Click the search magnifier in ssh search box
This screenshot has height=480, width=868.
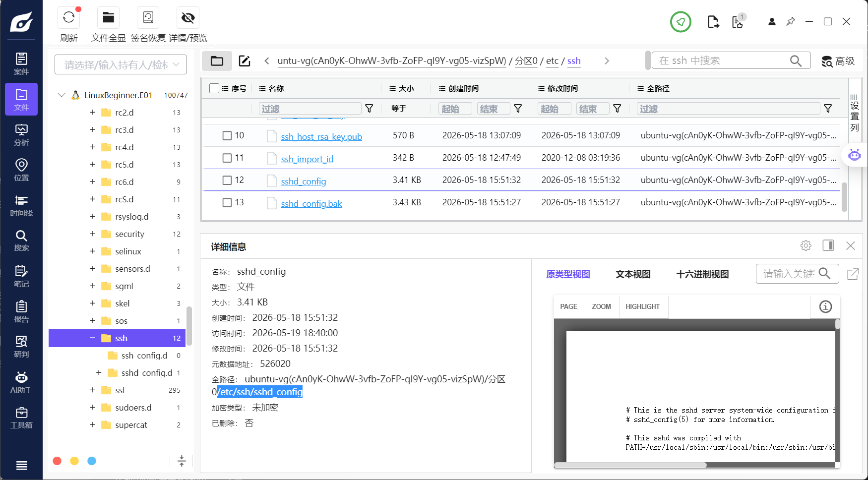pos(796,60)
